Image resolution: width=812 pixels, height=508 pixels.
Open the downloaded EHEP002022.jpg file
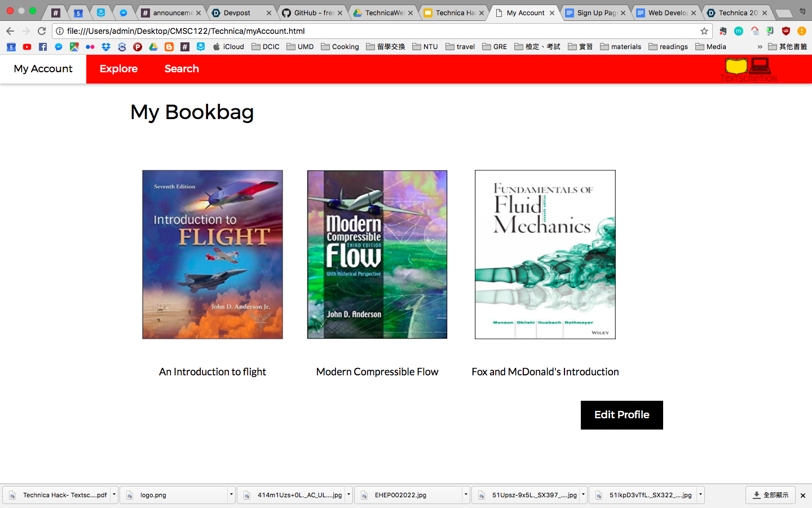pos(409,495)
